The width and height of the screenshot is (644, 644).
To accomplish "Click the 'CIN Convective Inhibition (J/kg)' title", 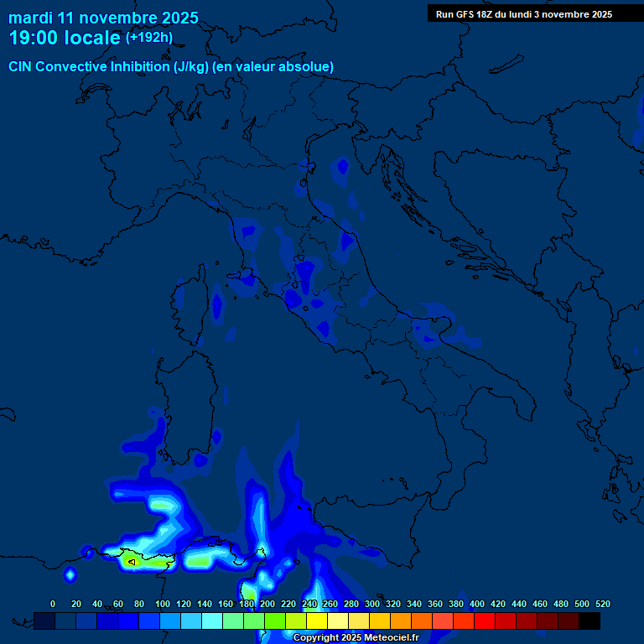I will click(109, 66).
